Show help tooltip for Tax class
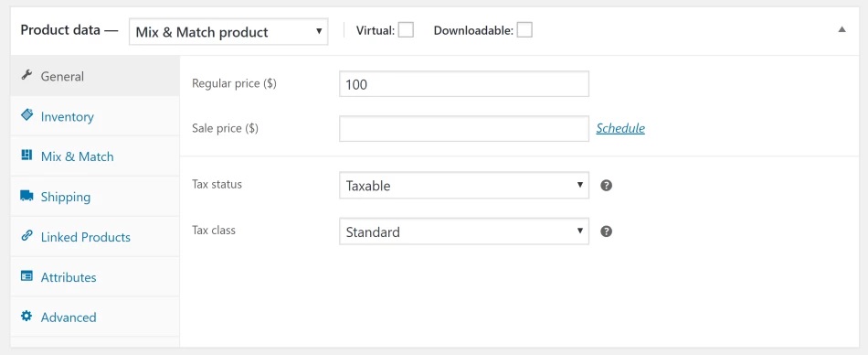This screenshot has width=868, height=355. tap(606, 231)
